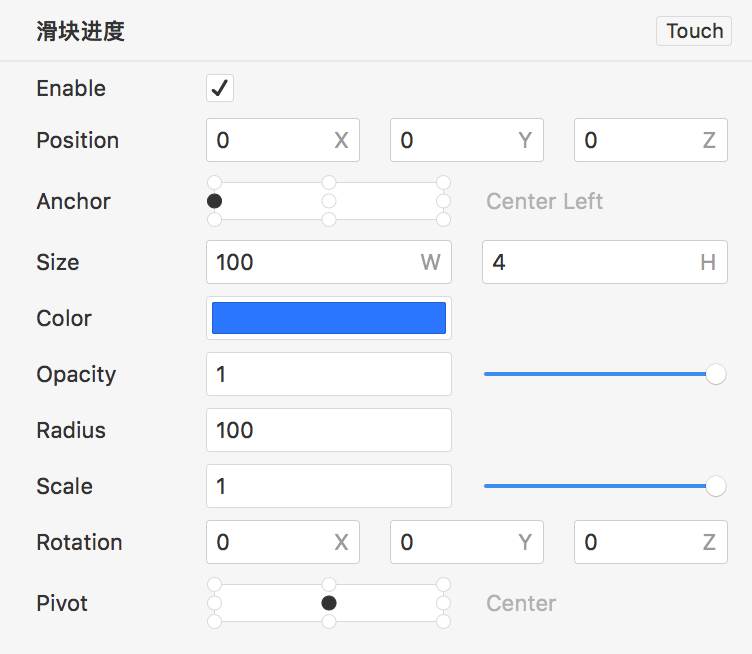Click the Size height input field

point(592,262)
